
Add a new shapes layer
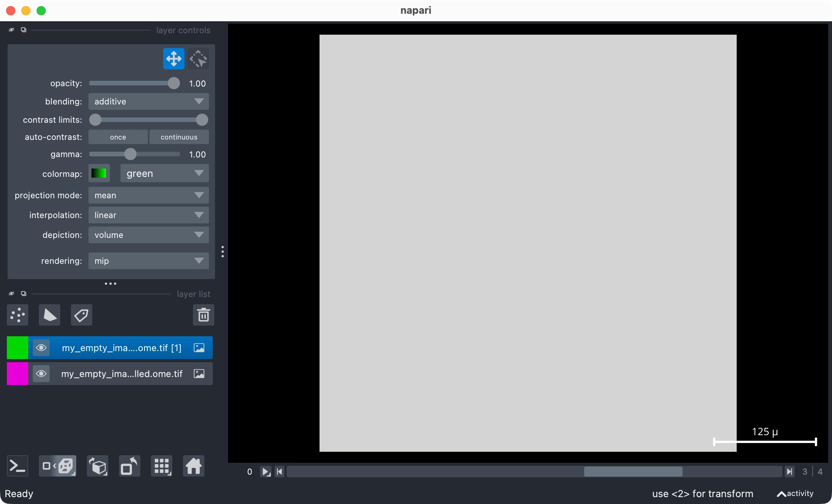click(x=50, y=315)
